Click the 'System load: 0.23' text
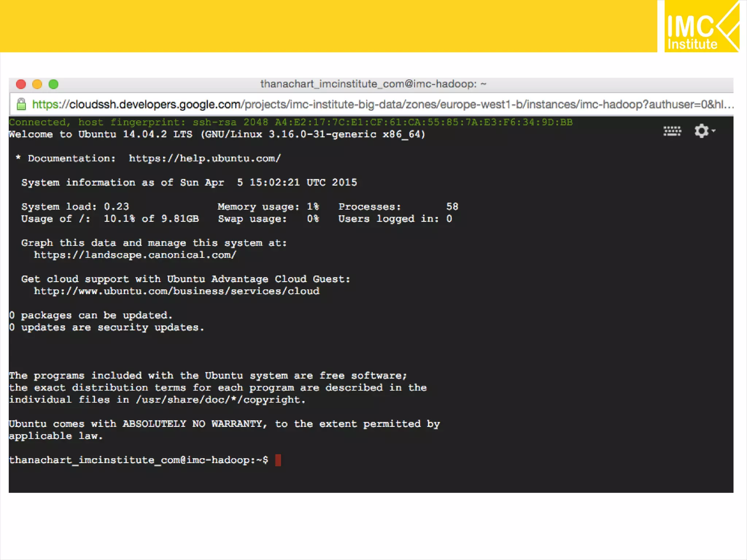 75,207
